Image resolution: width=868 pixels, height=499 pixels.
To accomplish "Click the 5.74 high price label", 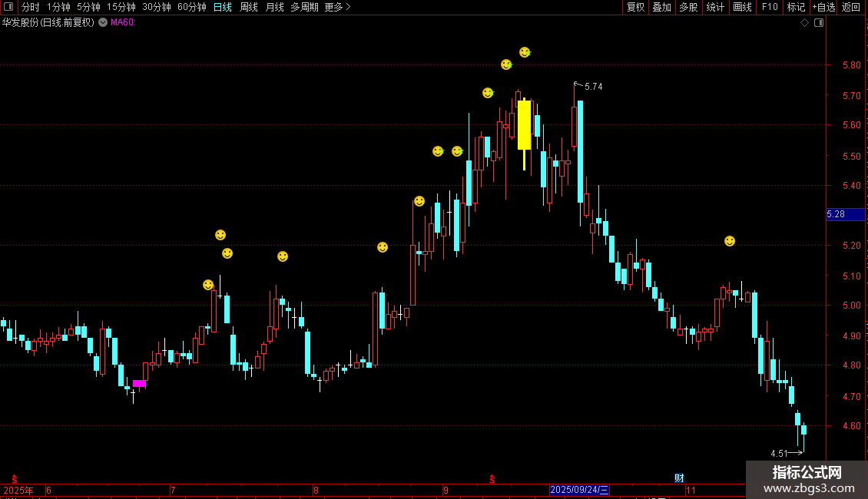I will tap(594, 87).
